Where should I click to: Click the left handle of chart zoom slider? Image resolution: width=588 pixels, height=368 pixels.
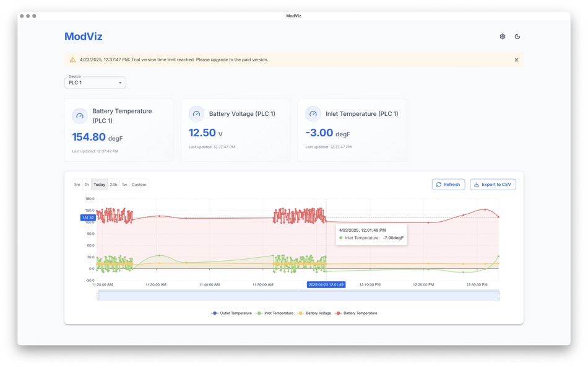click(98, 296)
